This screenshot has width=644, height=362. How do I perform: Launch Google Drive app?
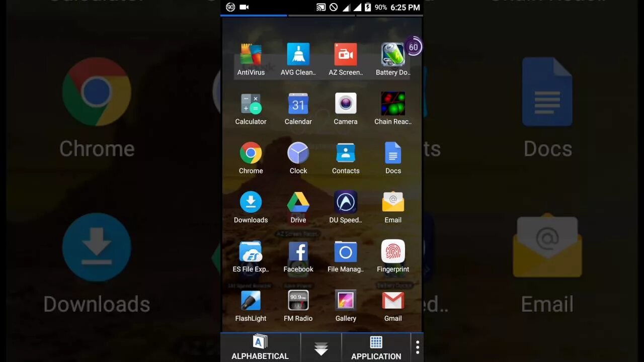tap(298, 207)
